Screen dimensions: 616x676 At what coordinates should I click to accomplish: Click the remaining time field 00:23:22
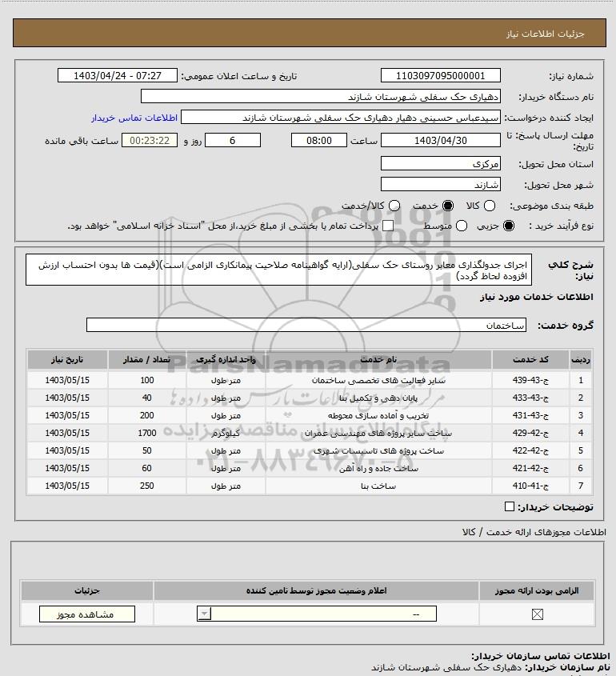(150, 141)
